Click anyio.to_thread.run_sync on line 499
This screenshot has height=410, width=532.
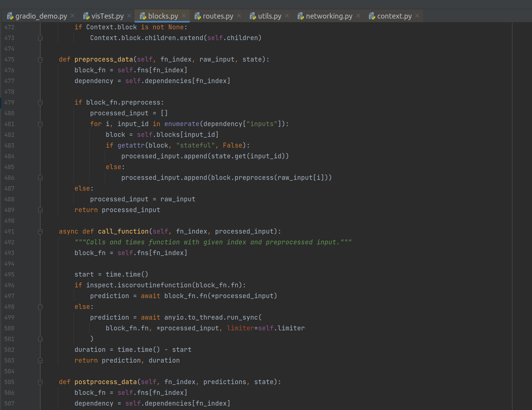click(x=211, y=318)
